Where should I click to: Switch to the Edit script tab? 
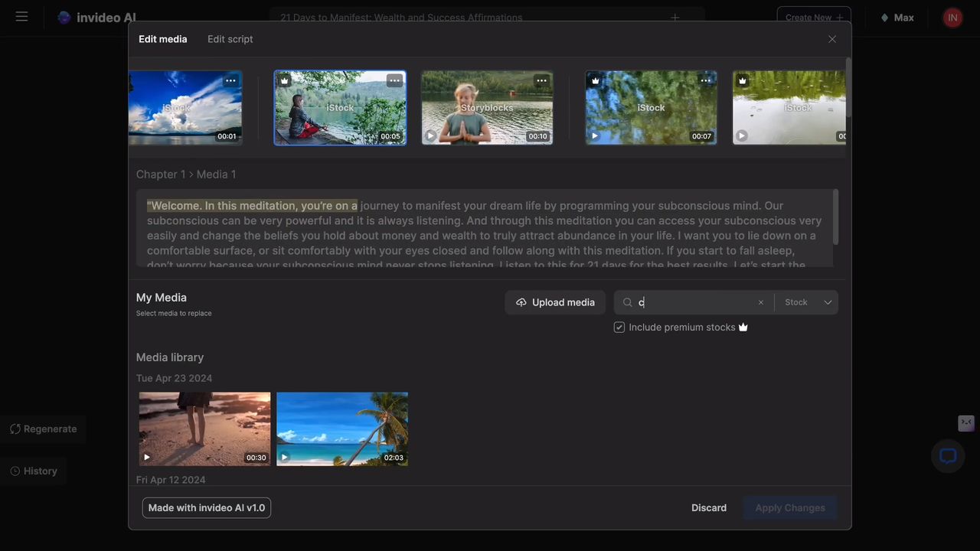pyautogui.click(x=230, y=39)
